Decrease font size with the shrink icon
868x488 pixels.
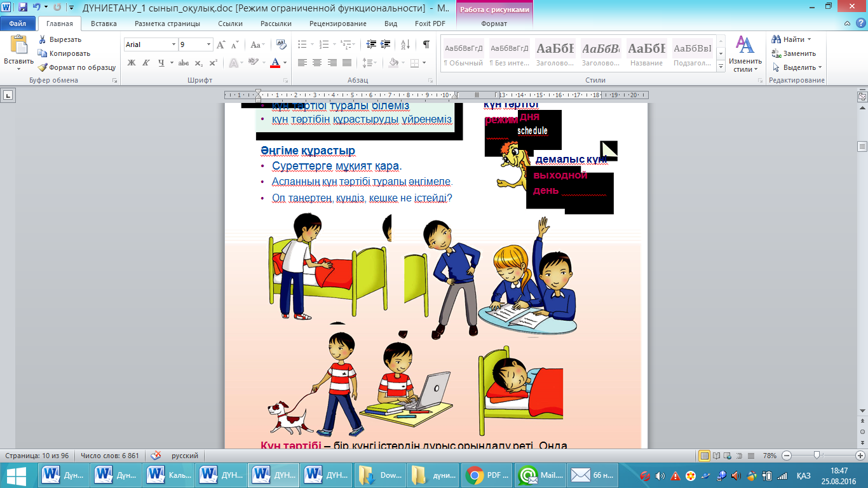point(236,44)
